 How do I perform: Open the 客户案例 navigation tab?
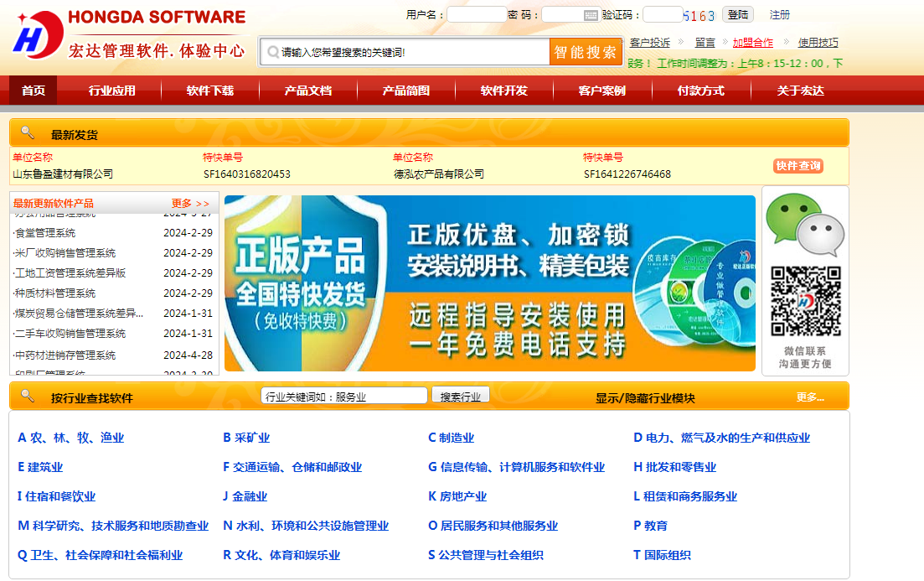click(601, 91)
